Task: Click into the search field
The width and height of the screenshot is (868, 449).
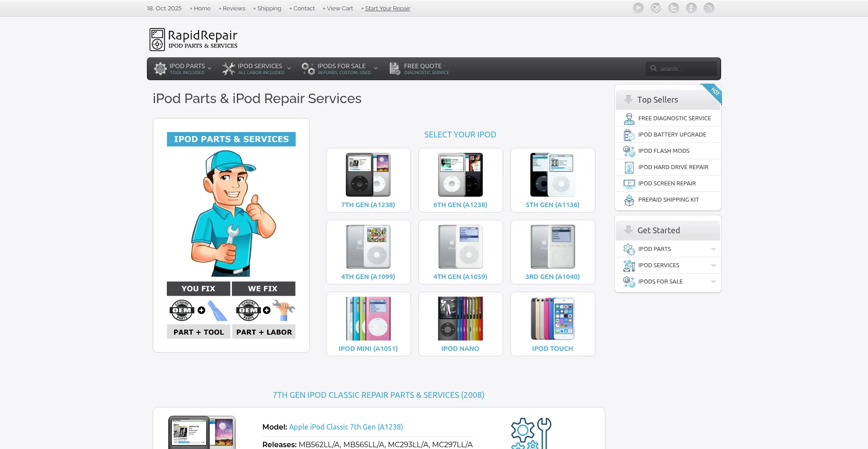Action: [x=686, y=69]
